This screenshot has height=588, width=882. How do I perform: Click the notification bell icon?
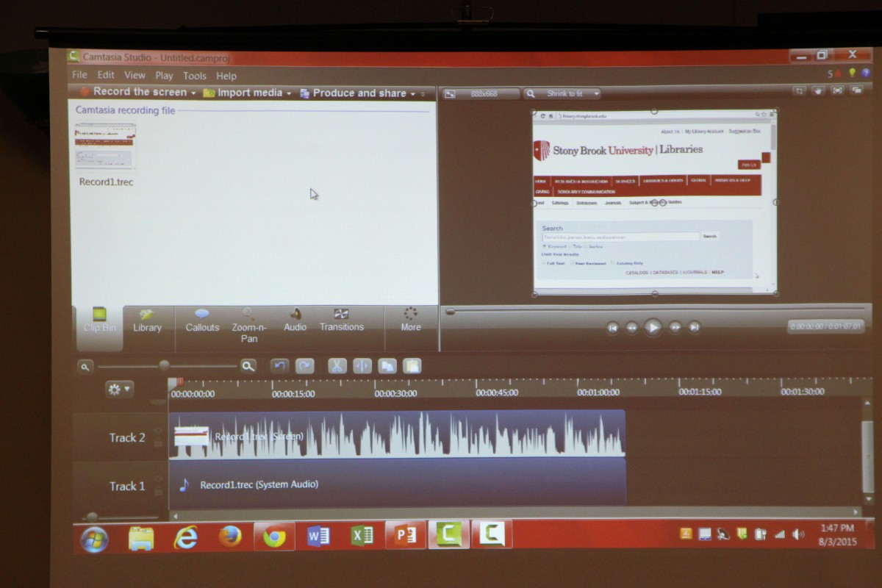(x=838, y=73)
